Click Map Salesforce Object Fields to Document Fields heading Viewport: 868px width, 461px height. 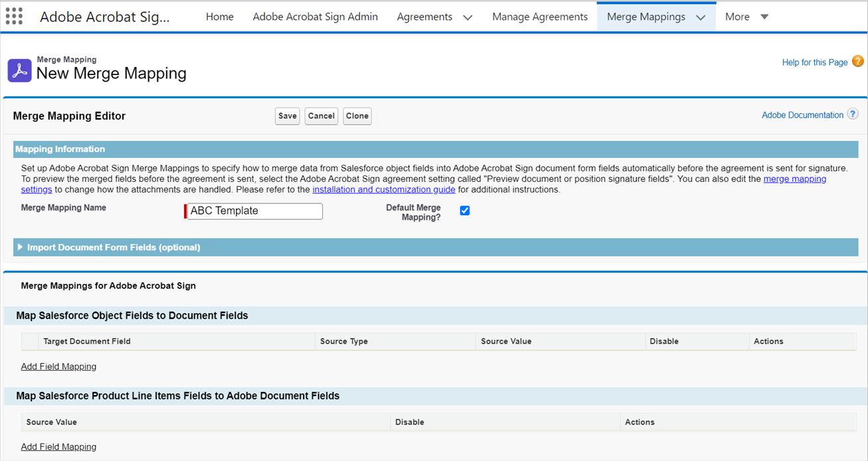click(x=132, y=316)
